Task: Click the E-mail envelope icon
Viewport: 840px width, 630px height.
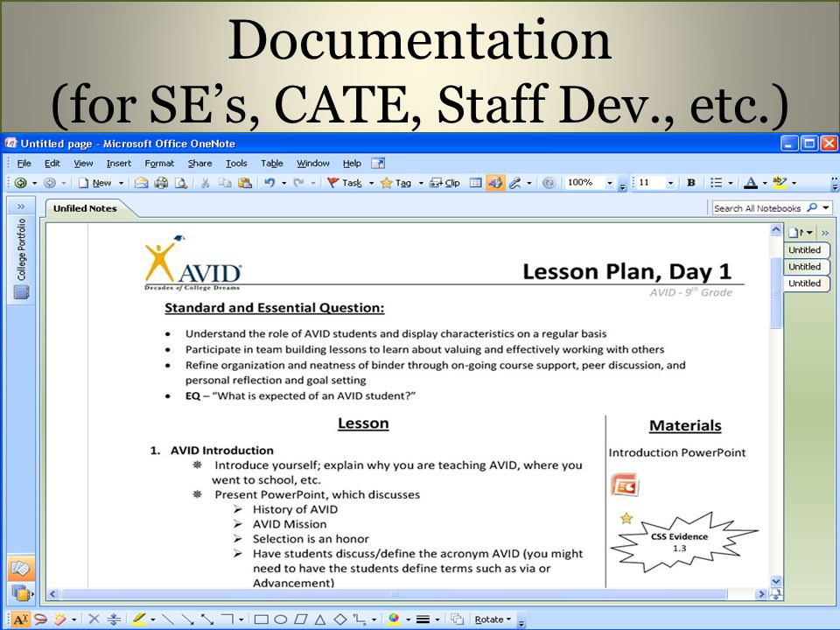Action: click(x=142, y=183)
